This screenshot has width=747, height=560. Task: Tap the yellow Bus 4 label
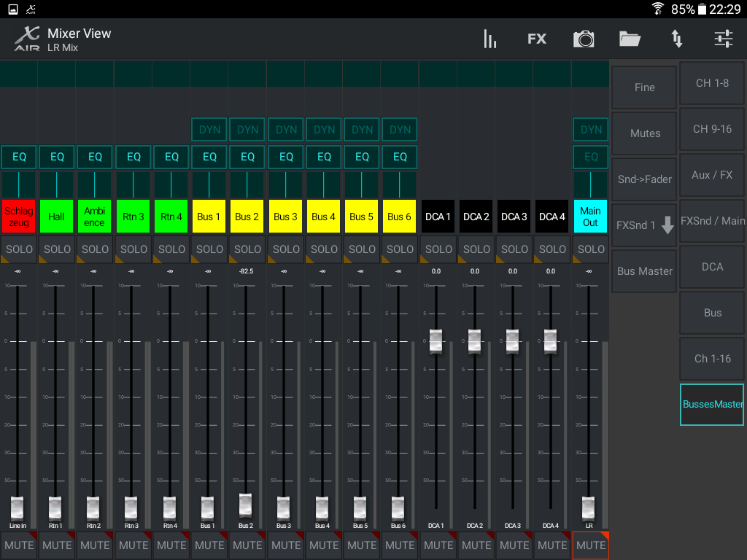[323, 217]
